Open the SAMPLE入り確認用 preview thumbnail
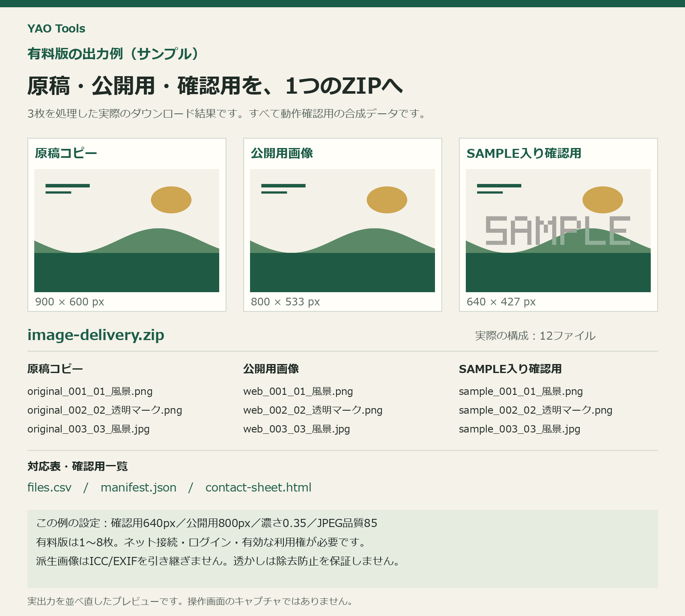 (558, 231)
